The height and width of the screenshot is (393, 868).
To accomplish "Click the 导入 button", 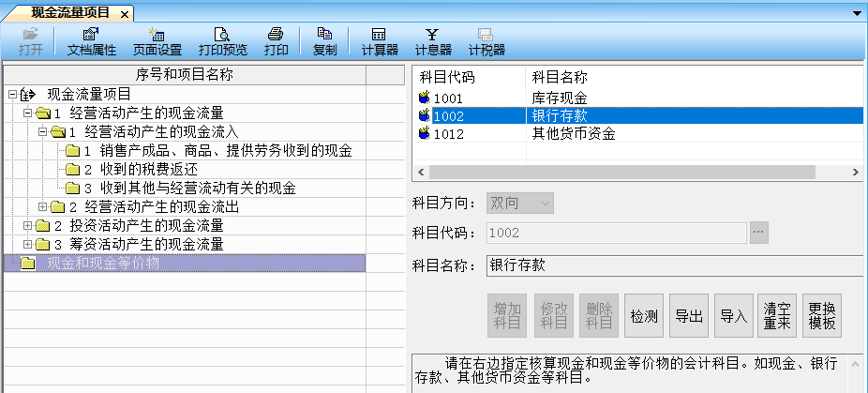I will click(733, 316).
